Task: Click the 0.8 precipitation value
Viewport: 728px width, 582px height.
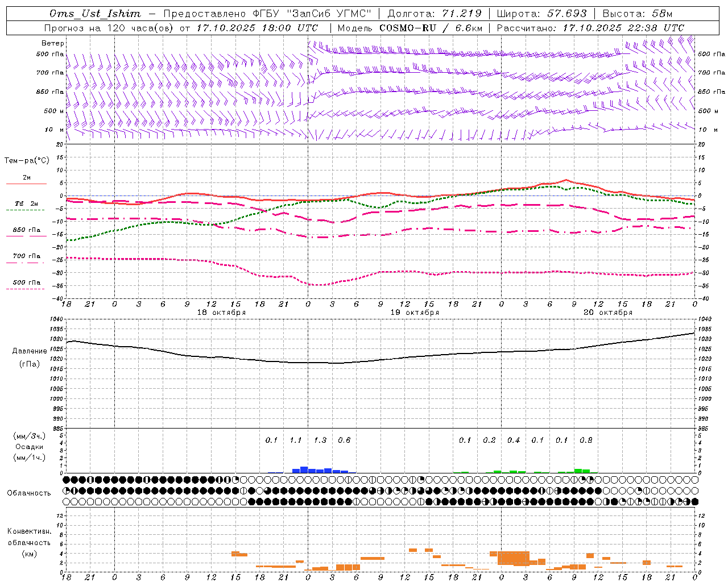Action: pos(586,440)
